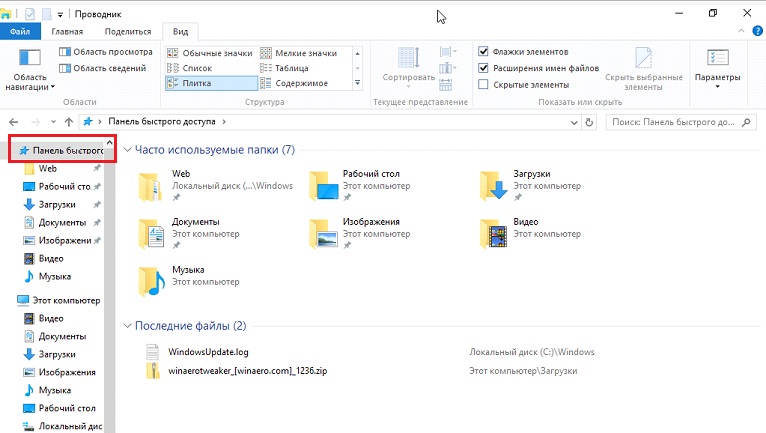Select WindowsUpdate.log recent file
The height and width of the screenshot is (433, 766).
[x=208, y=352]
